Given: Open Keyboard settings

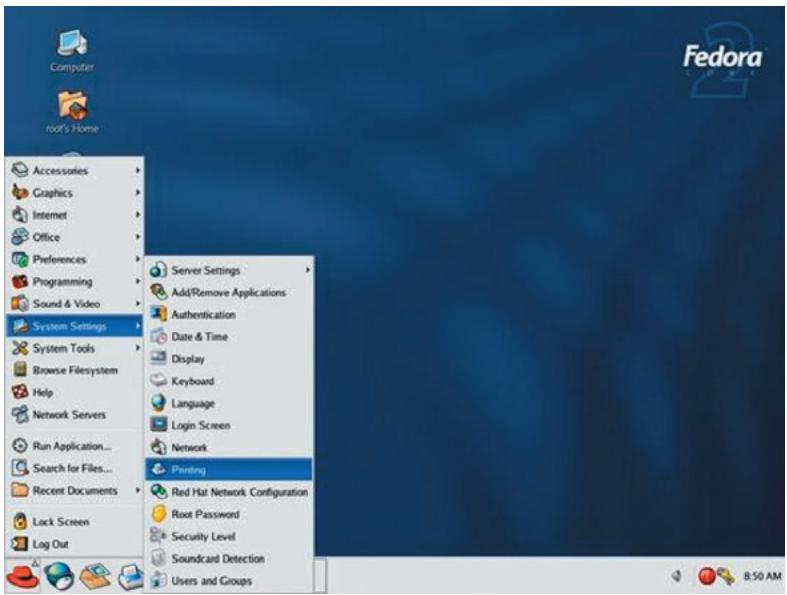Looking at the screenshot, I should pos(229,381).
